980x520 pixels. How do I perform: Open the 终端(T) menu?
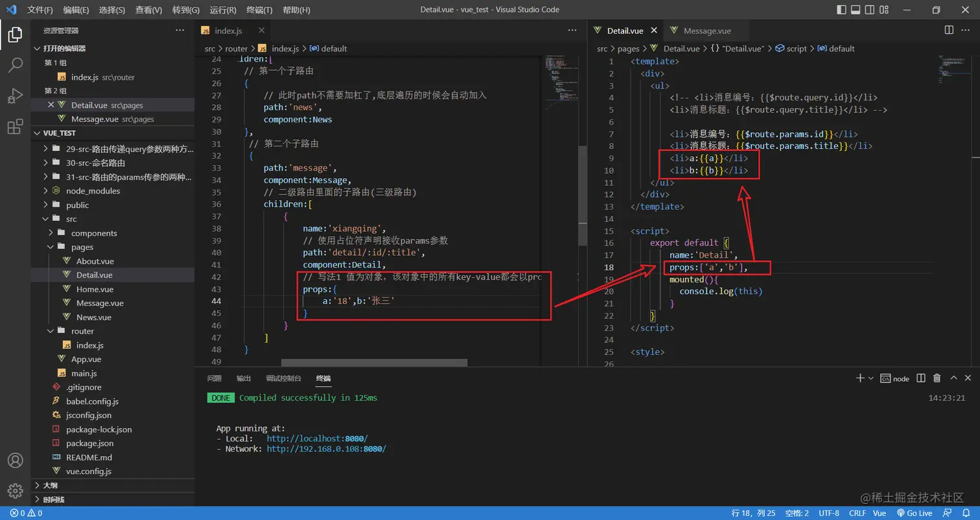[260, 10]
